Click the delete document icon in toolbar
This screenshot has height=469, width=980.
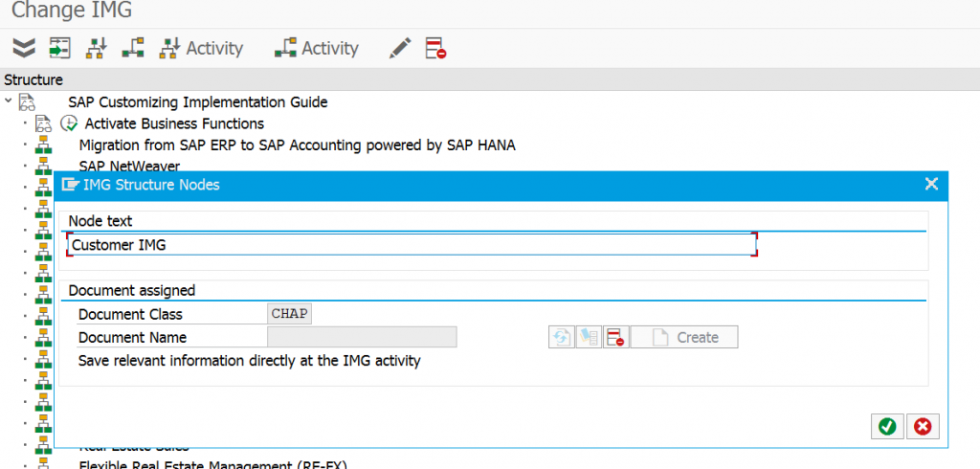pyautogui.click(x=435, y=48)
